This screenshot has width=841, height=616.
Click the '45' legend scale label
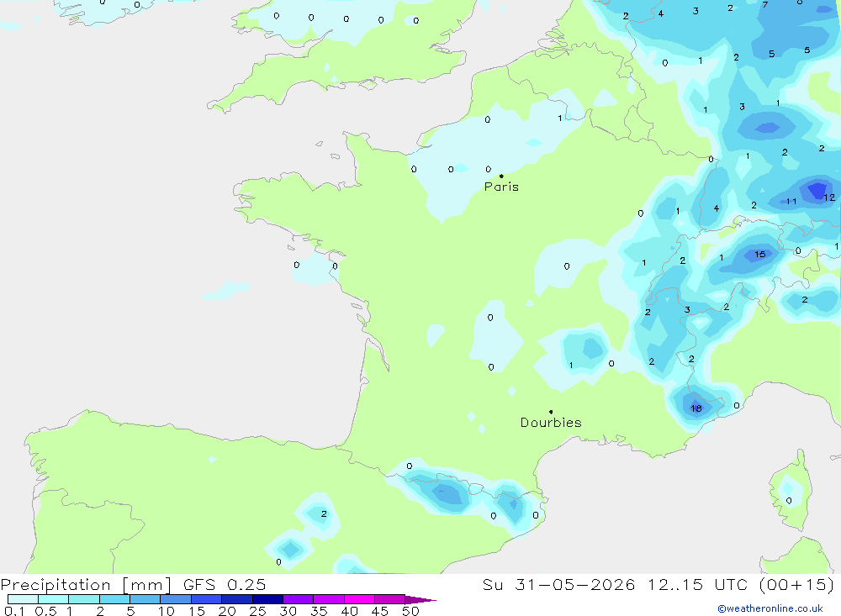coord(380,611)
